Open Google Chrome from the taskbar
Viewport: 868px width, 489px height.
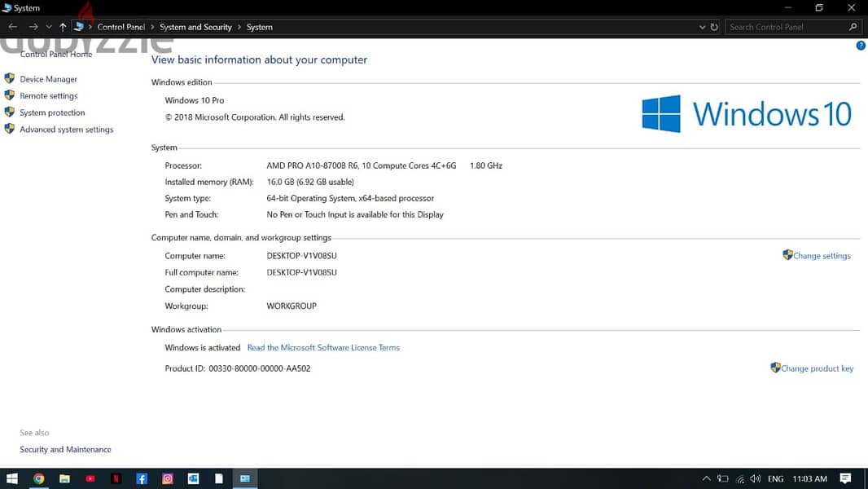(x=39, y=478)
